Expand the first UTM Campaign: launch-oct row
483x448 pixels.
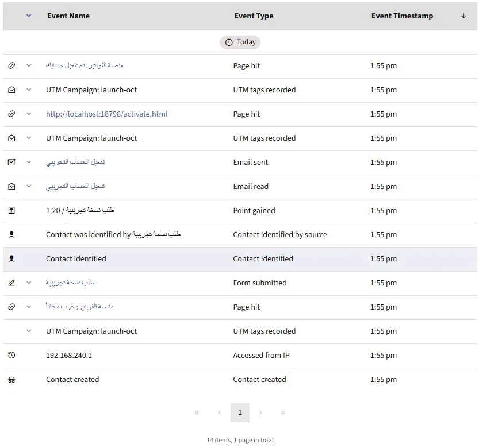click(x=29, y=90)
